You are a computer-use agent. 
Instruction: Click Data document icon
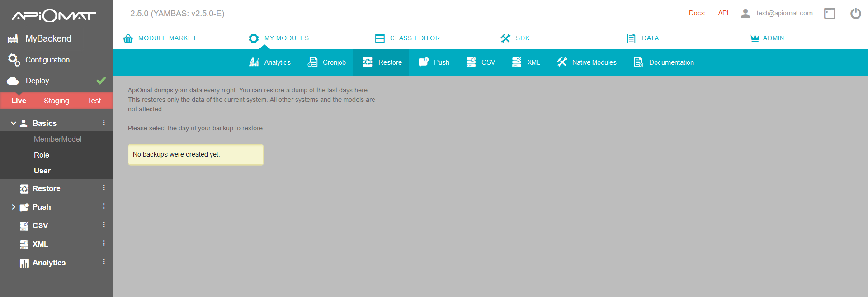(631, 38)
